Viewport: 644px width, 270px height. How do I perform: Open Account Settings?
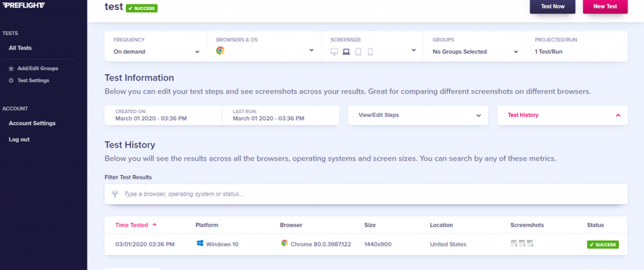(32, 123)
